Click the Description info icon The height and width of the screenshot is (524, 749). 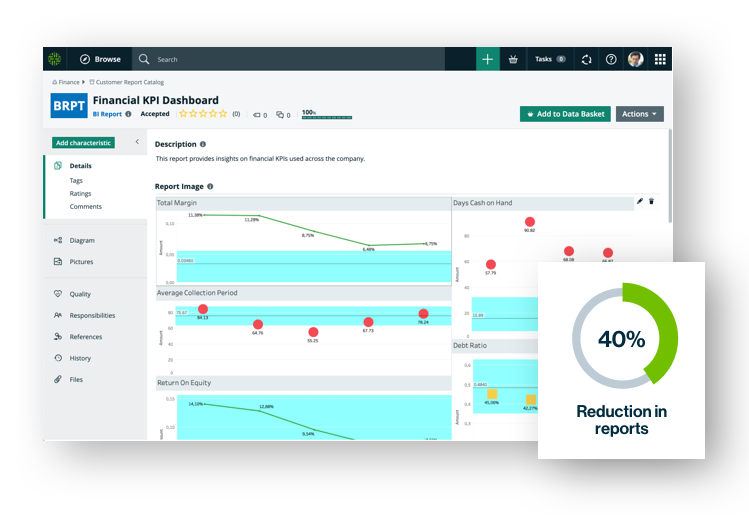(203, 144)
